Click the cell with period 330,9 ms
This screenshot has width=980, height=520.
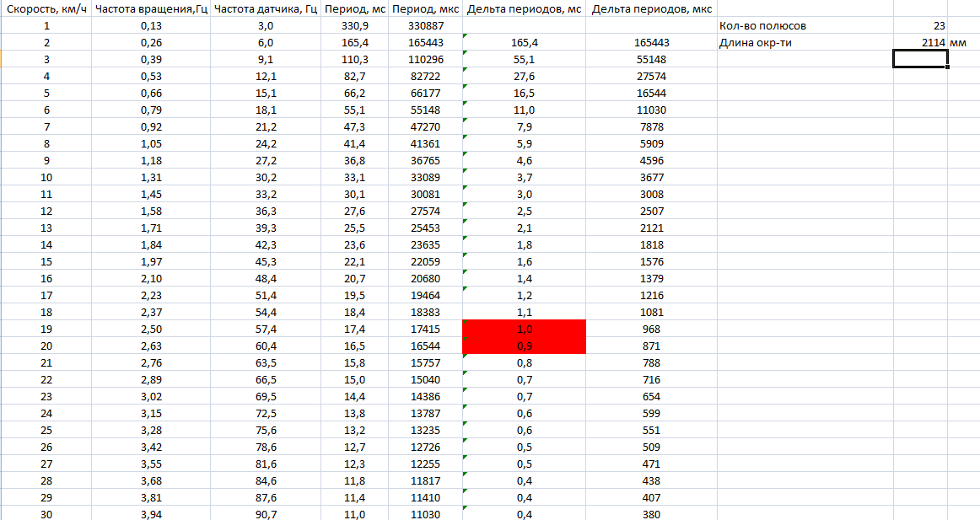coord(351,26)
